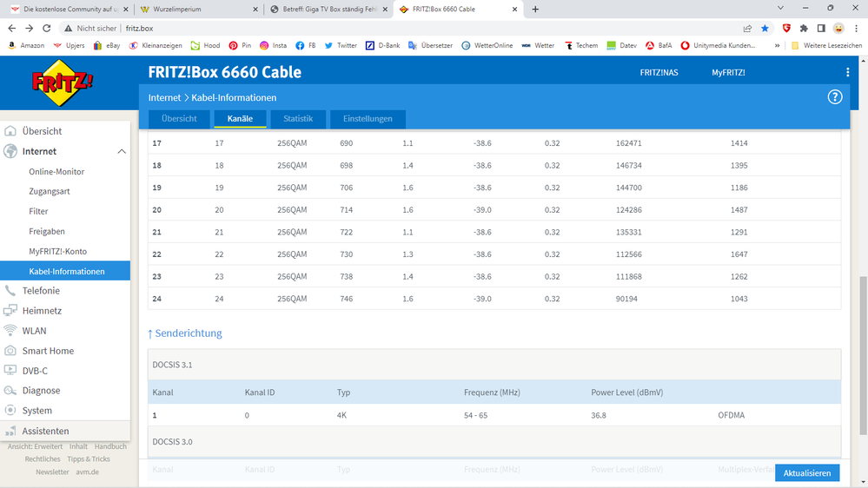The width and height of the screenshot is (868, 488).
Task: Expand the Telefonie menu
Action: (40, 291)
